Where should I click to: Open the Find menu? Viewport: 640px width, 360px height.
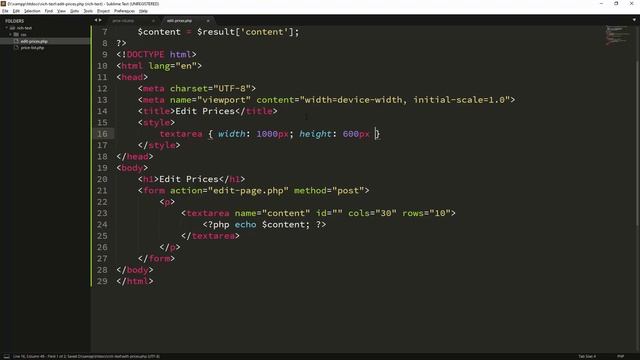pyautogui.click(x=49, y=11)
